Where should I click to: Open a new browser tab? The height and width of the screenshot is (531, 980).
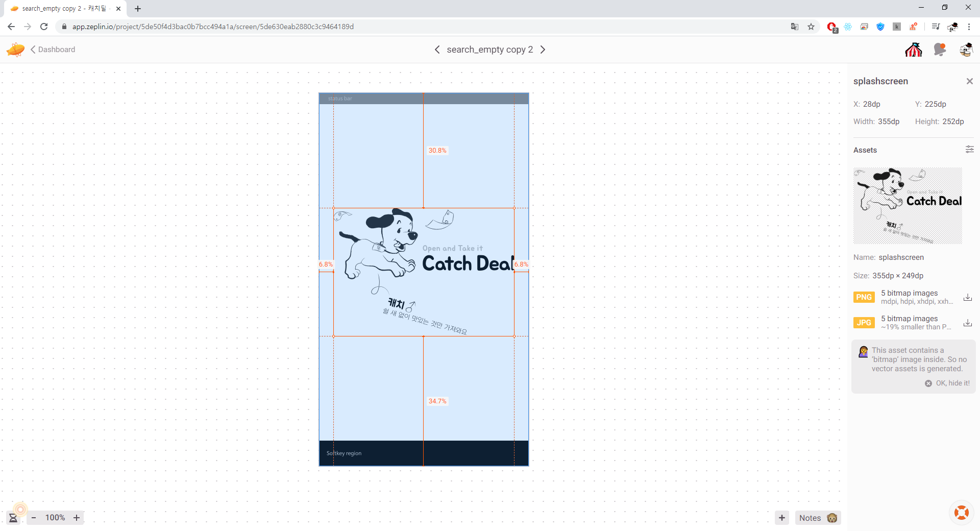click(138, 9)
